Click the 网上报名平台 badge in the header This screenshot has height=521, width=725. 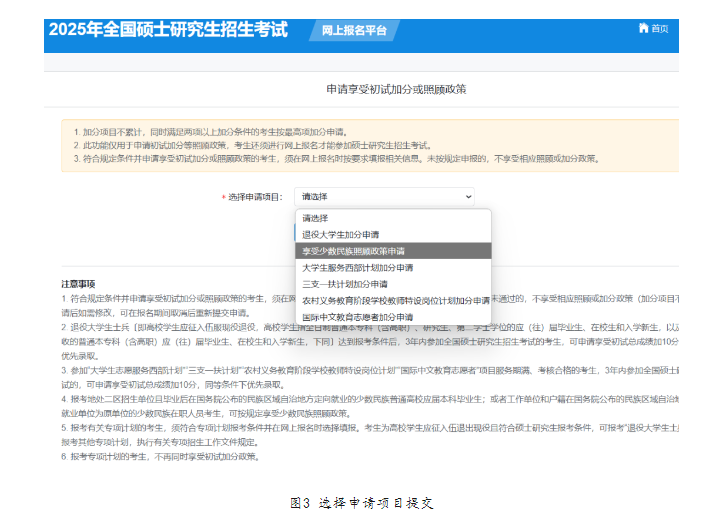click(x=355, y=30)
